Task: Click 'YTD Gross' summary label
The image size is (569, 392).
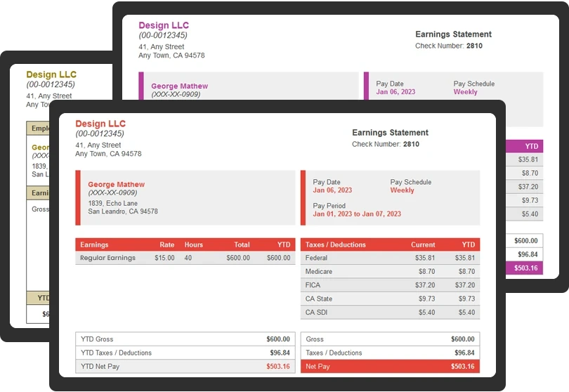Action: [97, 339]
